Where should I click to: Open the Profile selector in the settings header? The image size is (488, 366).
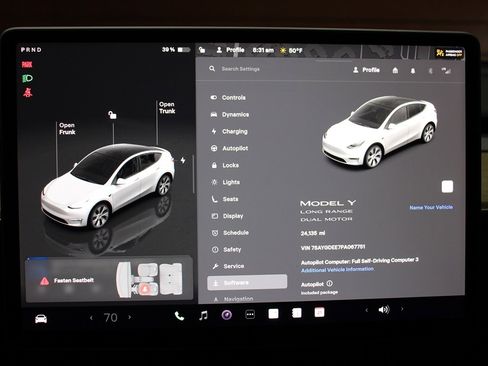(x=366, y=70)
